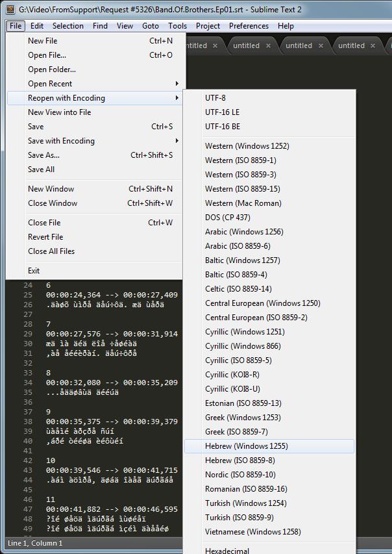Close the rightmost fully visible untitled tab
Viewport: 392px width, 554px height.
[x=373, y=46]
